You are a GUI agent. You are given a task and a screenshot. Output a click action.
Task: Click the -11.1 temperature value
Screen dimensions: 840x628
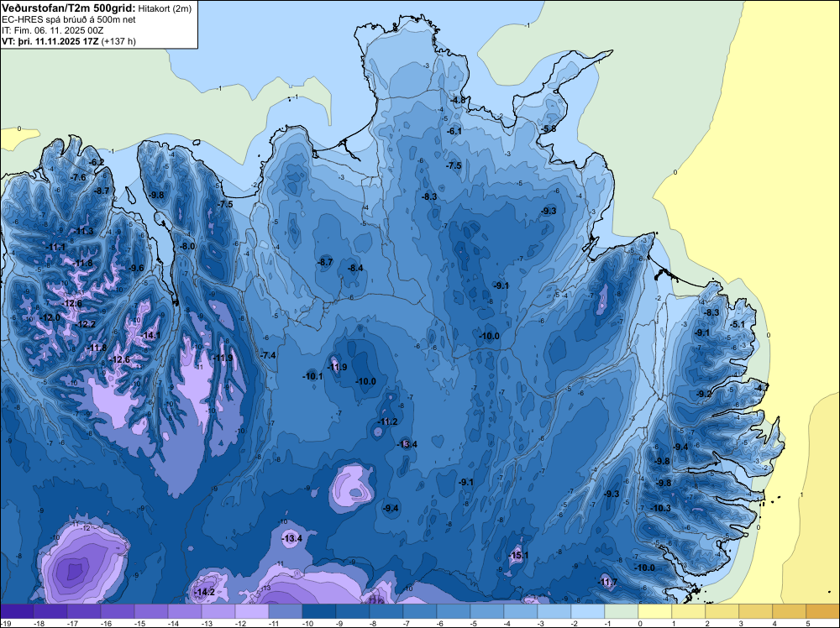pos(55,248)
